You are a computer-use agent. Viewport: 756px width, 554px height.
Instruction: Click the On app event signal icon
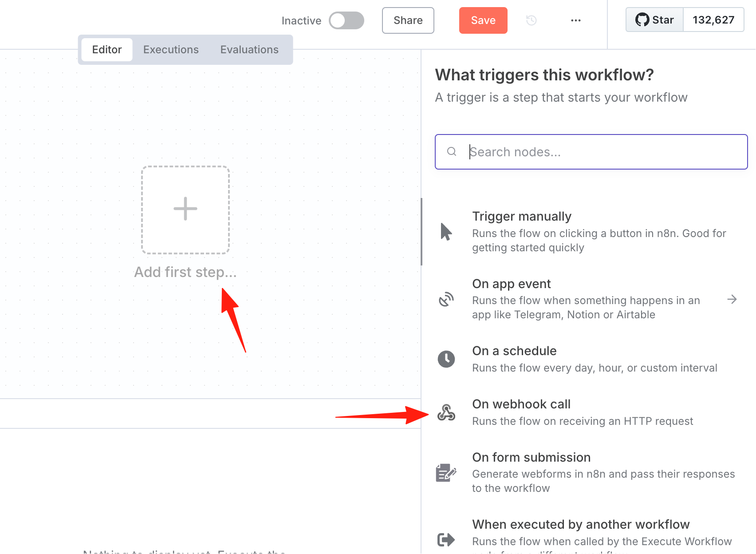(446, 299)
